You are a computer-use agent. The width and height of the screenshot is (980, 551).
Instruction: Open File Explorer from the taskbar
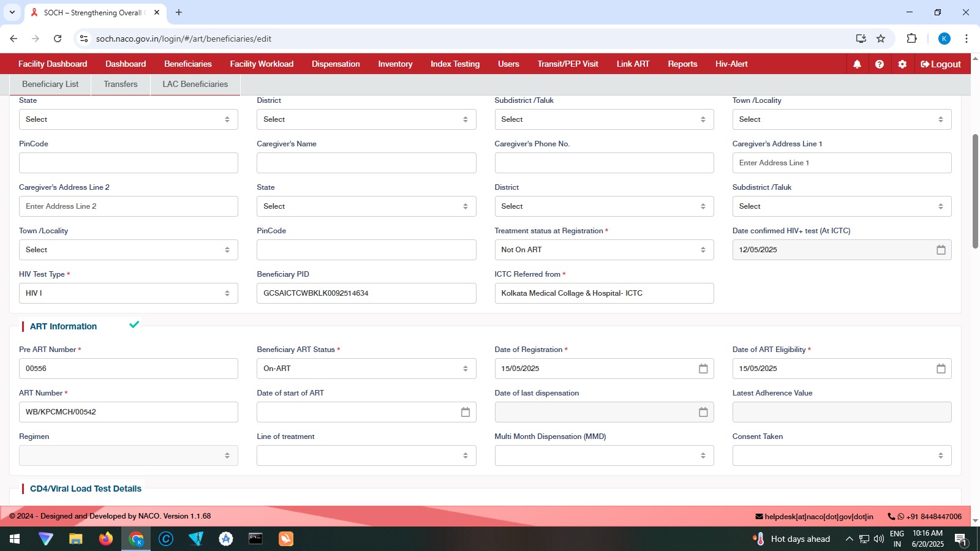(x=76, y=539)
